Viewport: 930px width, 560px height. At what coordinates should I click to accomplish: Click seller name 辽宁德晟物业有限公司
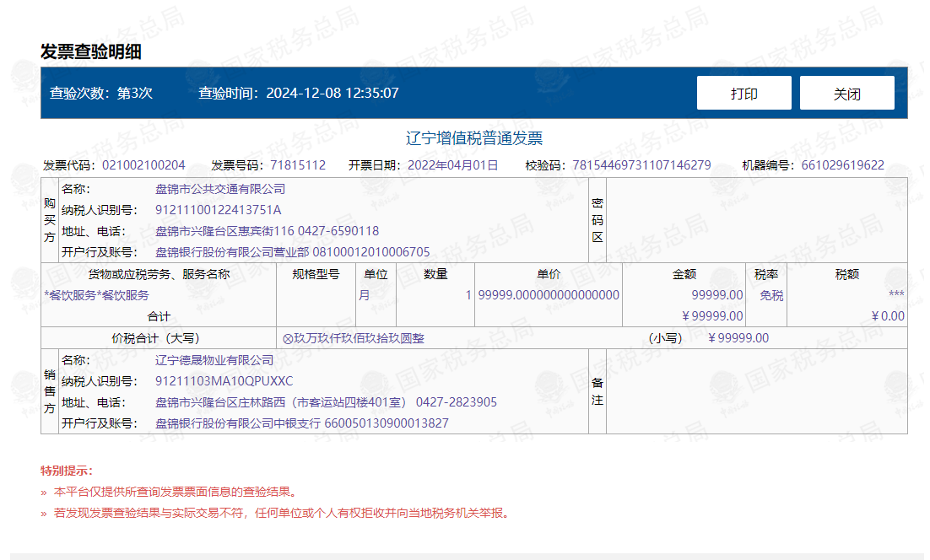214,360
